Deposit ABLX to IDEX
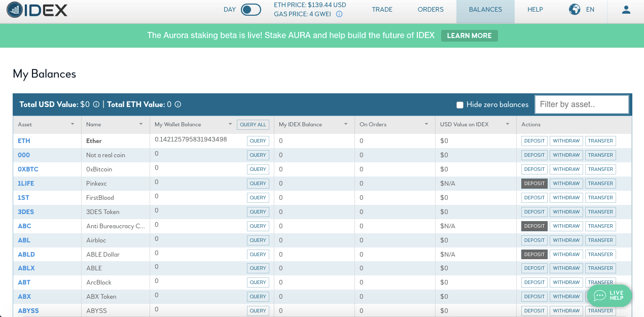 click(x=534, y=268)
